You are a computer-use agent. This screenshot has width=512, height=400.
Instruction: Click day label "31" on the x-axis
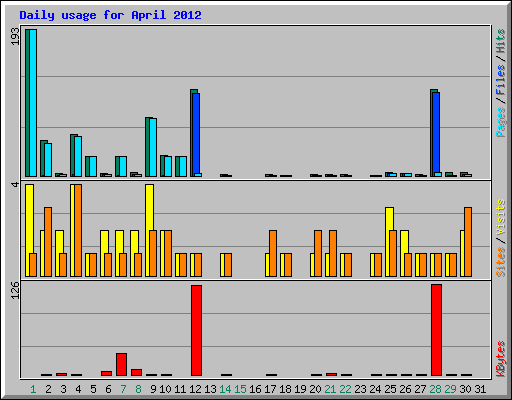pos(480,389)
